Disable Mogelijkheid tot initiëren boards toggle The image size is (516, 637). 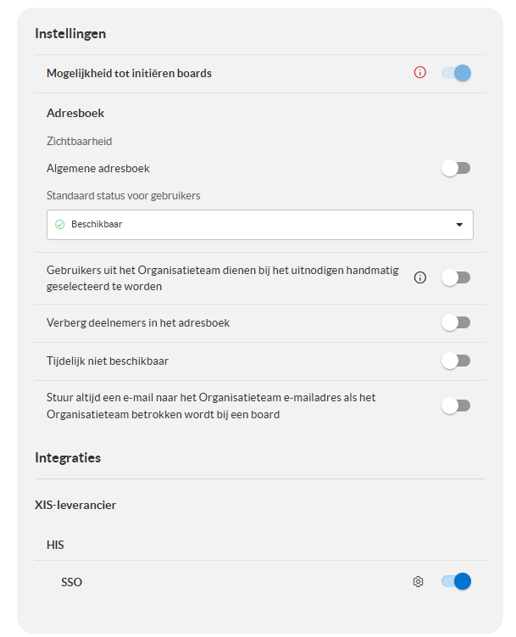(456, 73)
